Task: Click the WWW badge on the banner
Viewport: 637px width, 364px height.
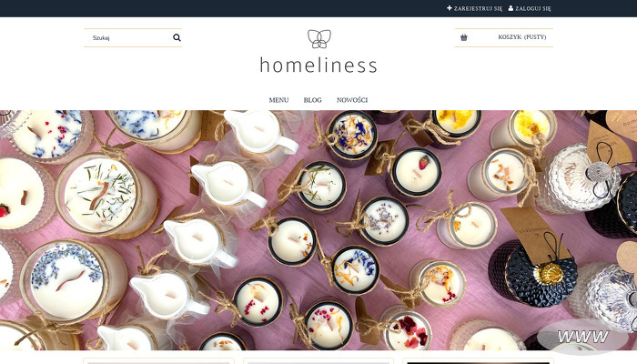Action: tap(582, 337)
